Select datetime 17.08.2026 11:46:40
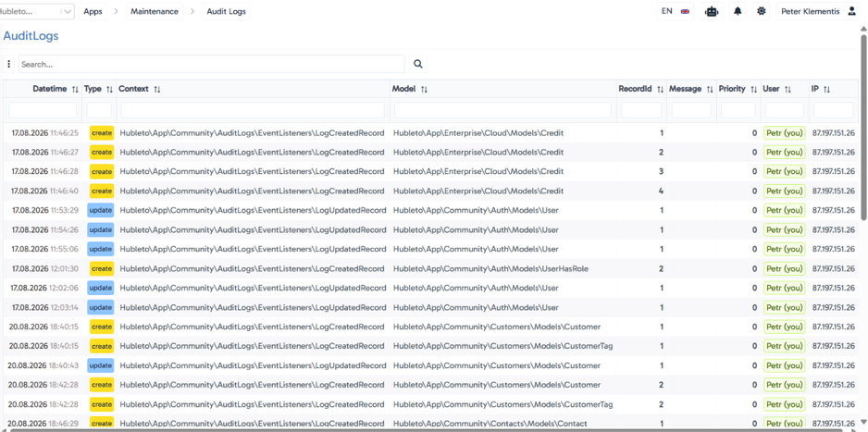 (44, 191)
